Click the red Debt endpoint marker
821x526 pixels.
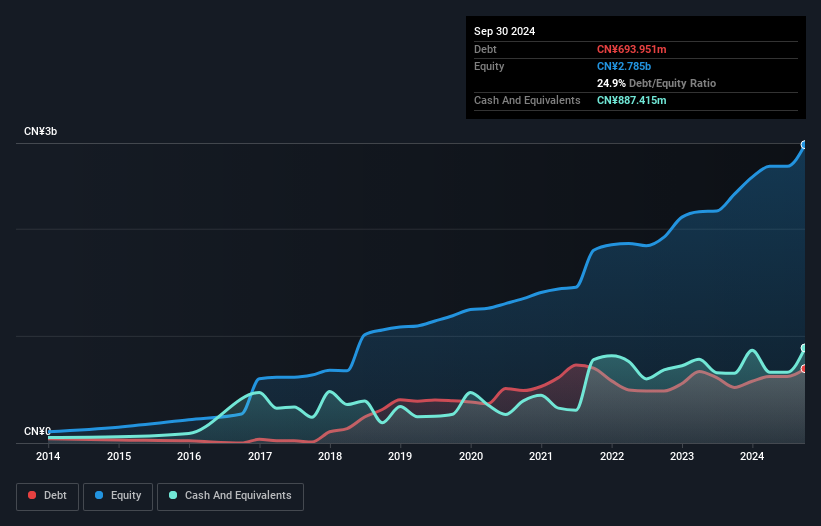click(x=804, y=369)
